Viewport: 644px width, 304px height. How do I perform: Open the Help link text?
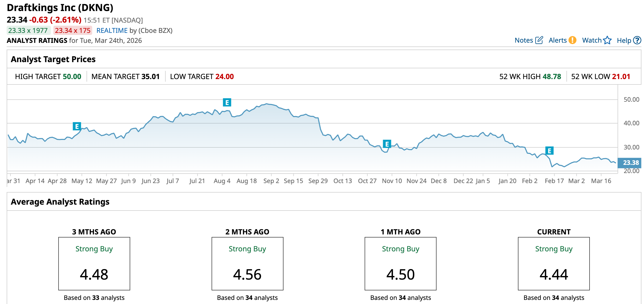[624, 40]
